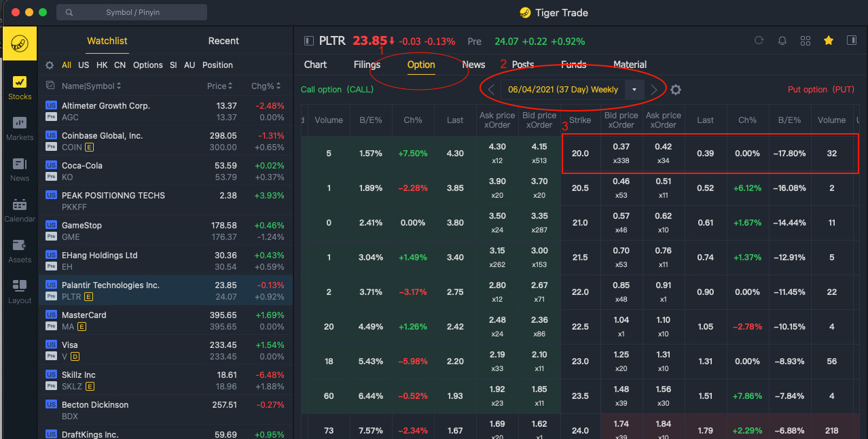Toggle the panel icon left of PLTR ticker
Screen dimensions: 868x439
(x=309, y=41)
